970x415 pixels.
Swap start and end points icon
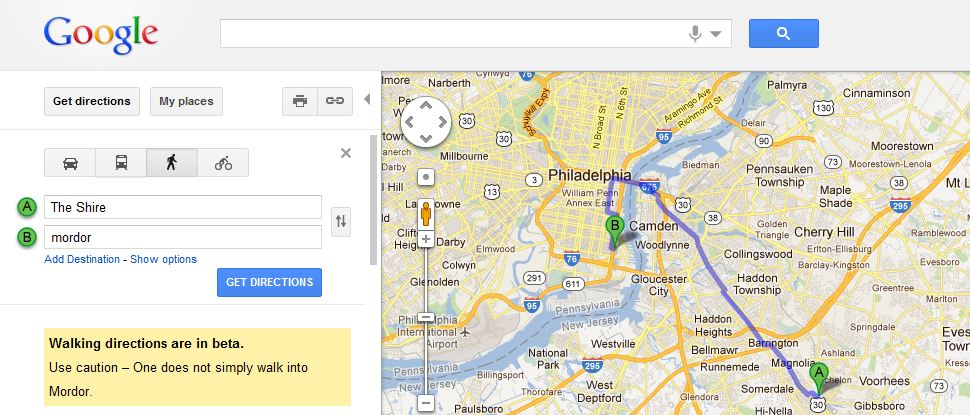tap(341, 221)
